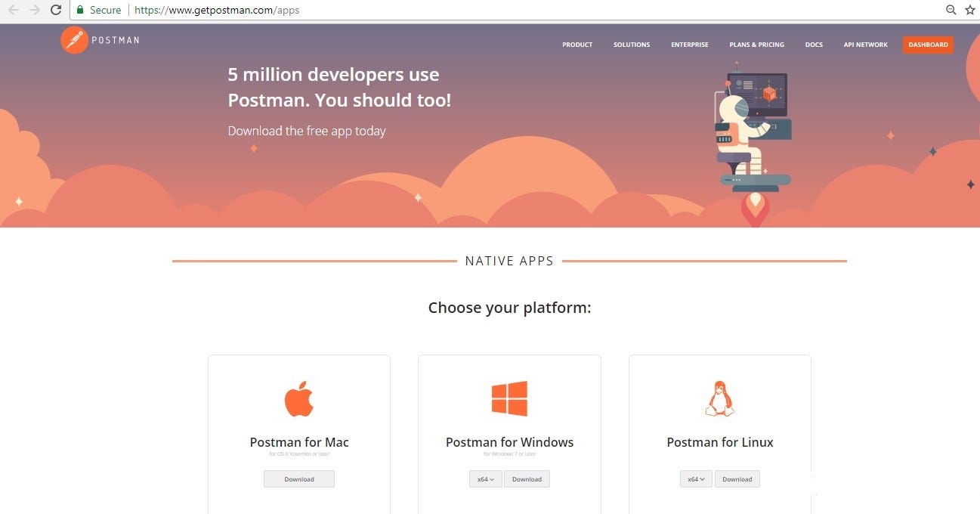Viewport: 980px width, 514px height.
Task: Click the Linux penguin icon
Action: 719,398
